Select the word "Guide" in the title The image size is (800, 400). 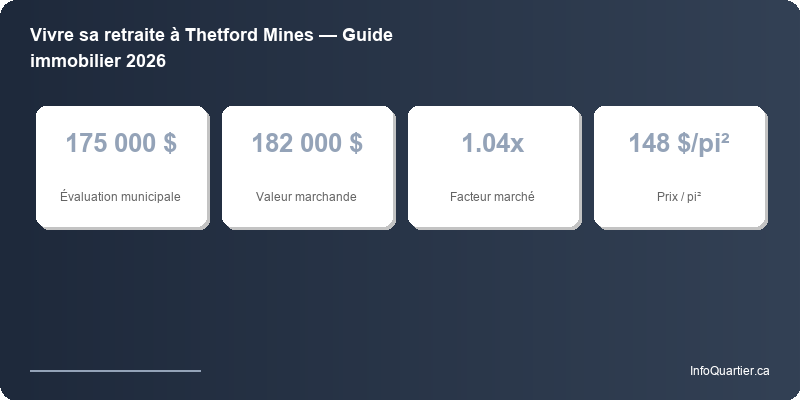tap(367, 36)
